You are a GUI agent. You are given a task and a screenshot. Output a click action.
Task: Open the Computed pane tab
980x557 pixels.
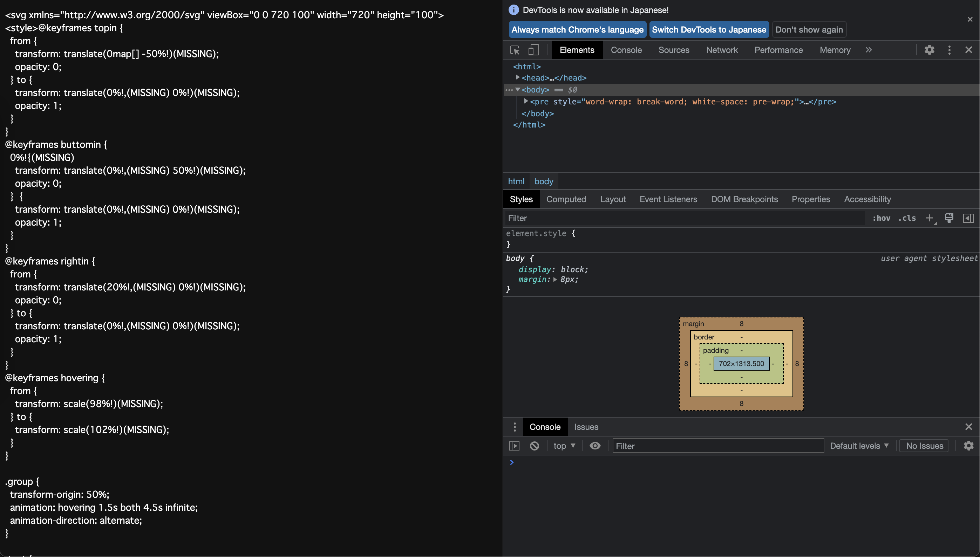pyautogui.click(x=566, y=199)
